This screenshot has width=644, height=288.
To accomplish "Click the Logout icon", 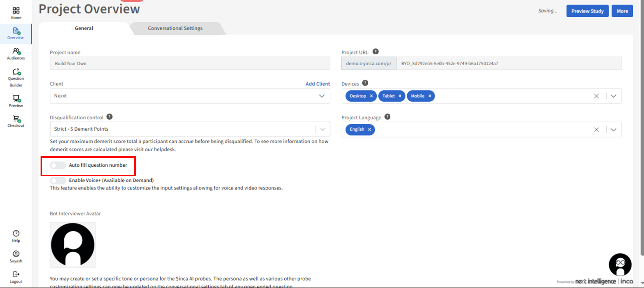I will coord(16,274).
